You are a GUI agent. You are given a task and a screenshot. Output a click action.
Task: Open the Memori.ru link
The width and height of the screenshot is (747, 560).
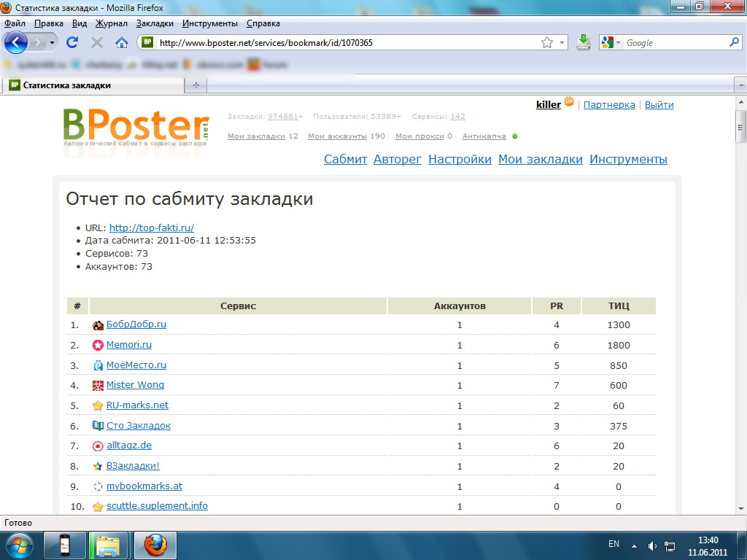tap(128, 345)
